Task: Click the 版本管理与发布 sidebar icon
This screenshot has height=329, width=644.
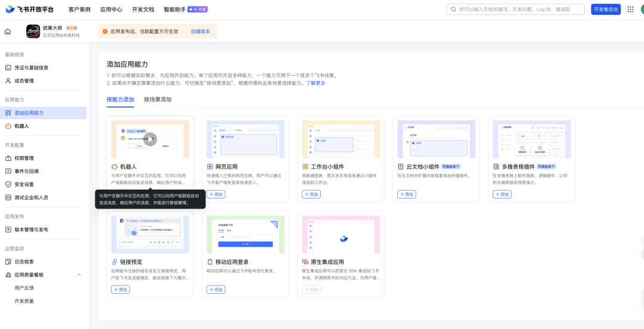Action: pyautogui.click(x=8, y=229)
